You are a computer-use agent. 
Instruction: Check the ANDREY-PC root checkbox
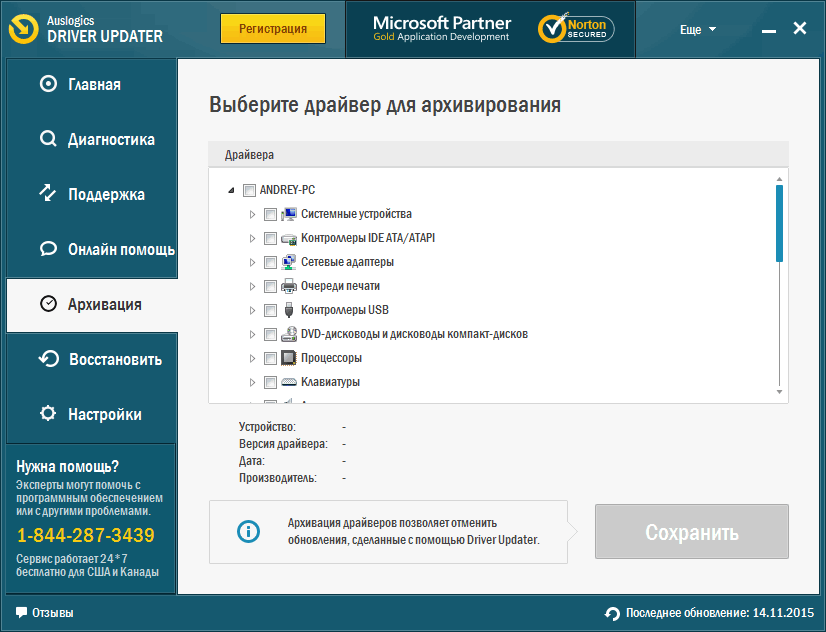click(249, 190)
